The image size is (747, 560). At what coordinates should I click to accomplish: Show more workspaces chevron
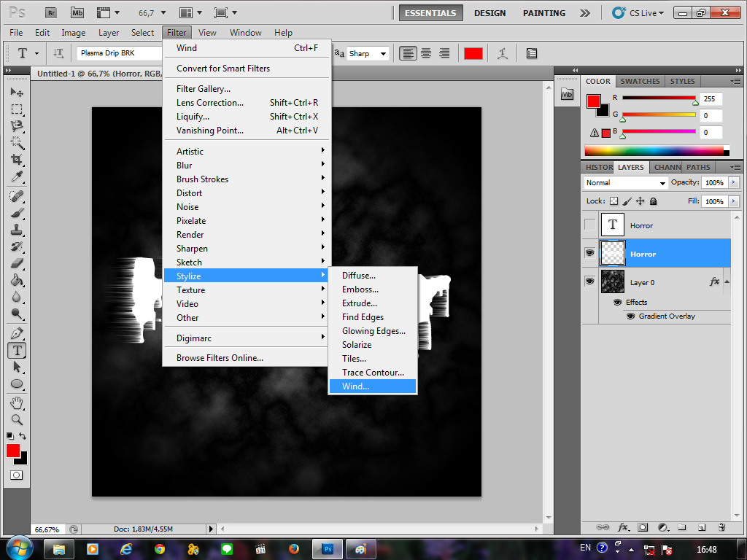coord(584,13)
